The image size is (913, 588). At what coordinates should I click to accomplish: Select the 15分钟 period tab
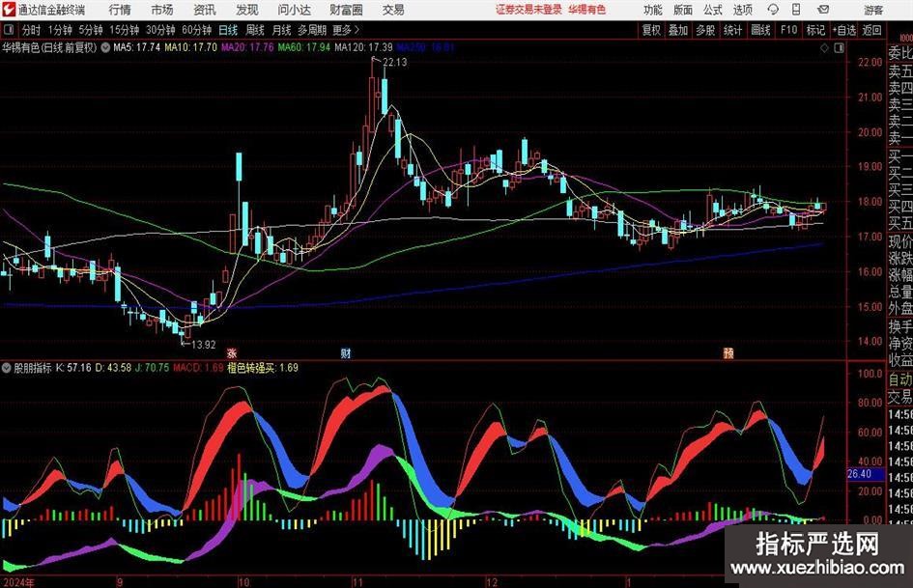point(125,30)
